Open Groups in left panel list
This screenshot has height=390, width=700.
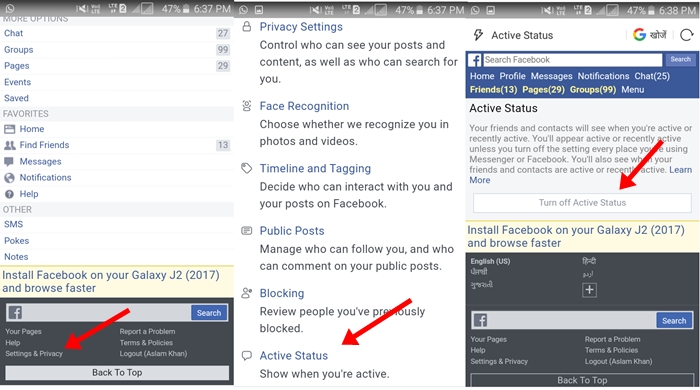tap(18, 50)
